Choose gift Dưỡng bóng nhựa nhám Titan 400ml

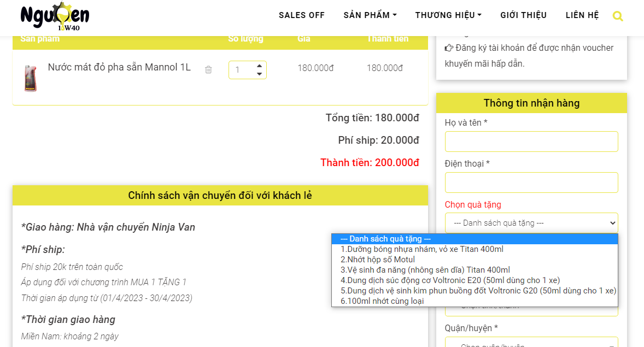[x=475, y=249]
